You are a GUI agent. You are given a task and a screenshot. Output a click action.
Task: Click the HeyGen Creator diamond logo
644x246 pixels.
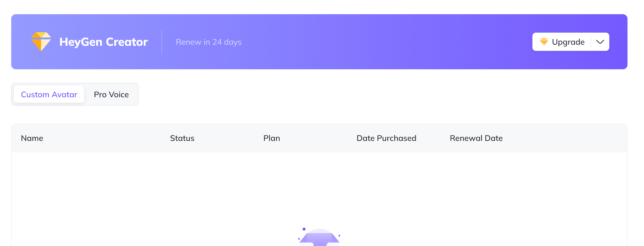coord(41,42)
